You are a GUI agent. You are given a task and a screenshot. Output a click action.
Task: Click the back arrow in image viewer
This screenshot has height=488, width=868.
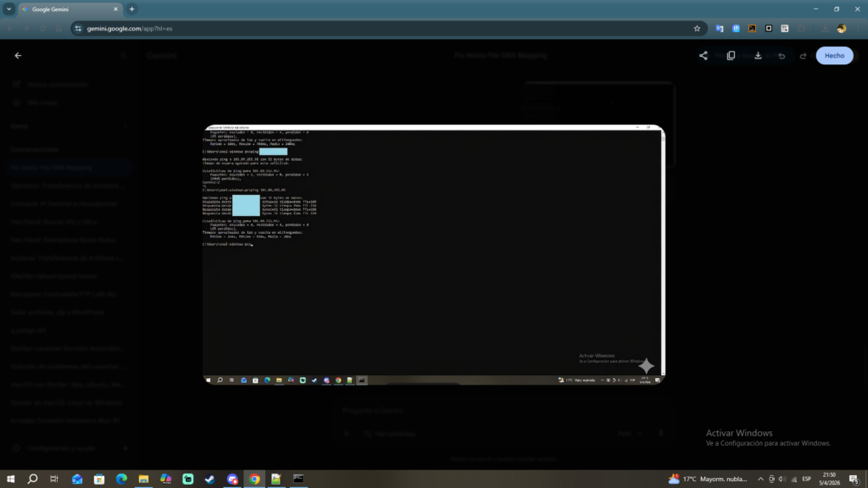pyautogui.click(x=18, y=55)
